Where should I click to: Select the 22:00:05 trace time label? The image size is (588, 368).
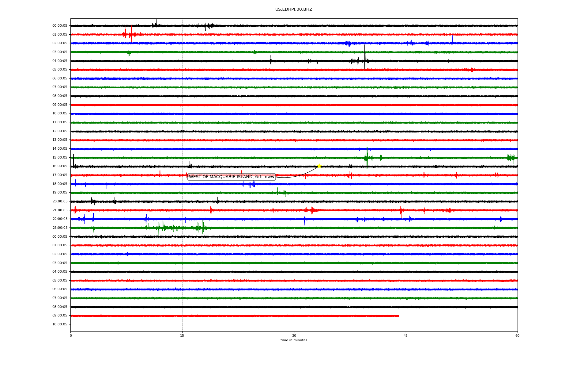point(60,219)
